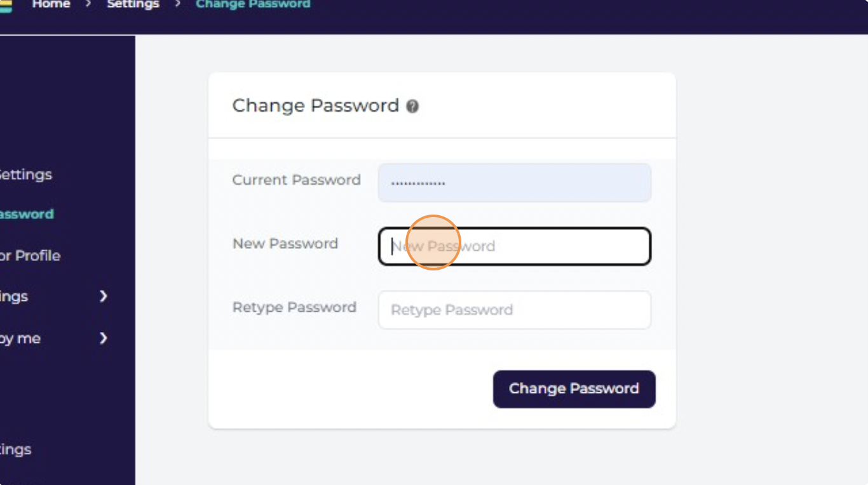Click the Change Password submit button
The image size is (868, 485).
click(574, 389)
